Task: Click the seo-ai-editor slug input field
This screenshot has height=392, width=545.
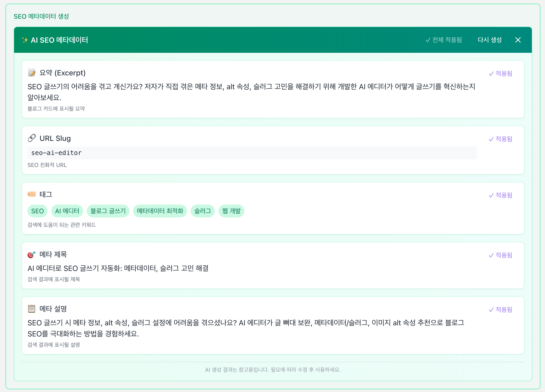Action: (252, 153)
